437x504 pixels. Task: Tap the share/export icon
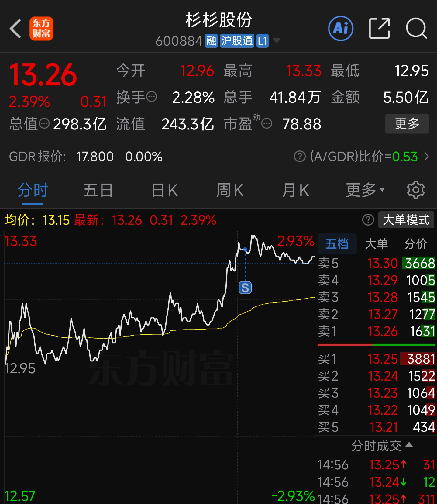pos(379,29)
